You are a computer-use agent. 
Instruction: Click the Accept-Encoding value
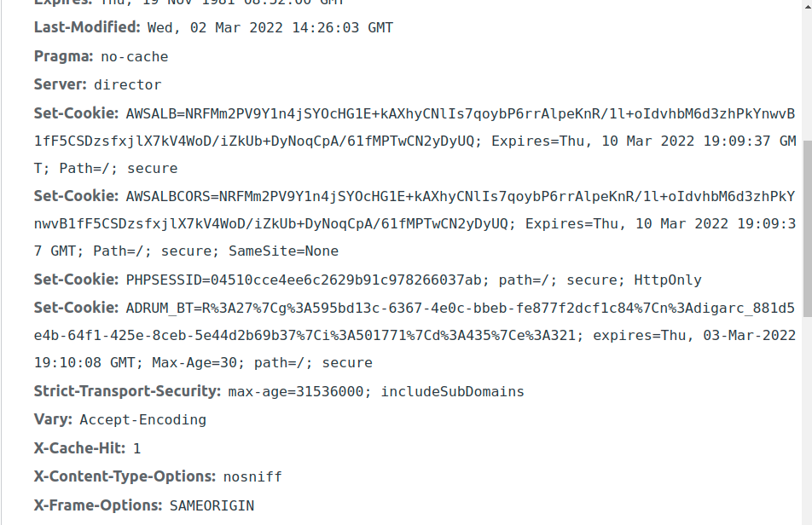[x=143, y=420]
